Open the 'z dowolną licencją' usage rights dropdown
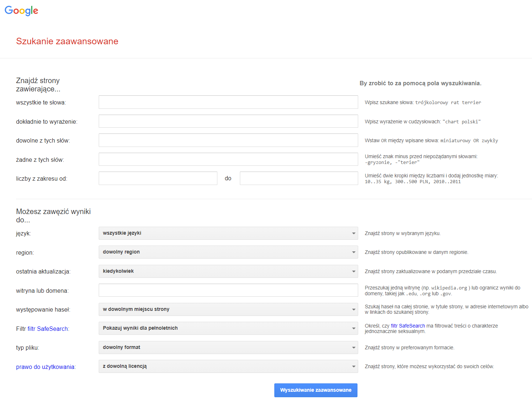This screenshot has height=403, width=532. [228, 366]
